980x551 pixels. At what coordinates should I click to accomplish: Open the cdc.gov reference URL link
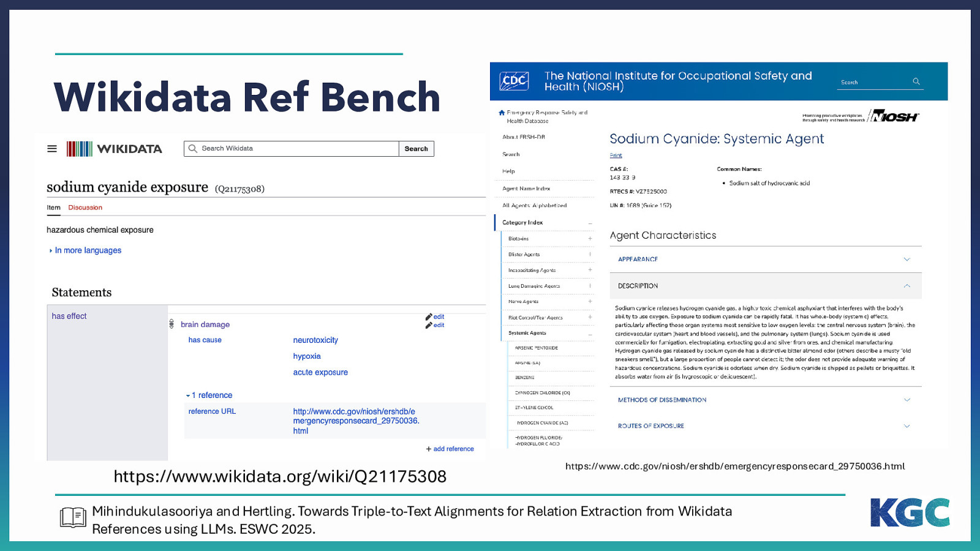tap(356, 421)
